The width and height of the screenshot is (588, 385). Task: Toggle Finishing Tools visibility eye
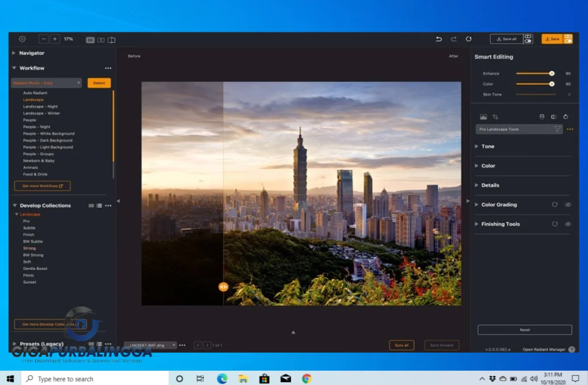tap(568, 224)
